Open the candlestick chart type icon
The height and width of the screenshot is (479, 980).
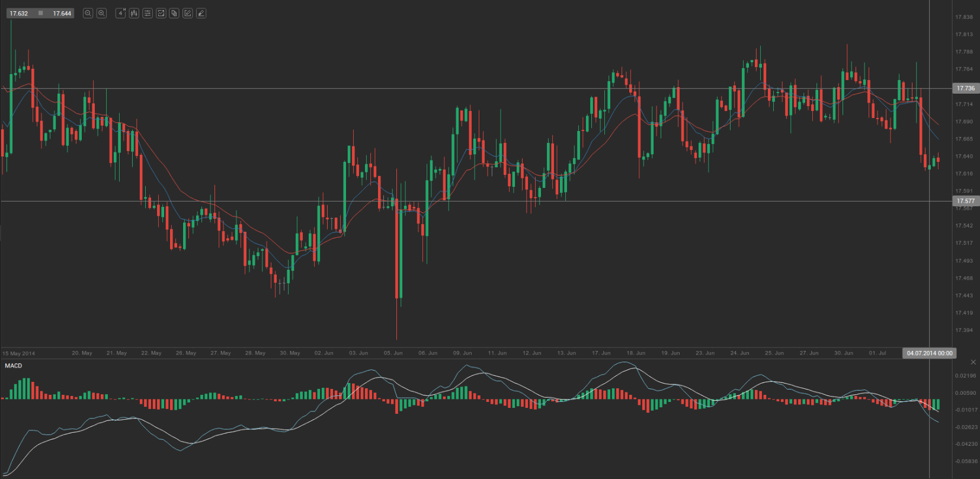pos(134,13)
